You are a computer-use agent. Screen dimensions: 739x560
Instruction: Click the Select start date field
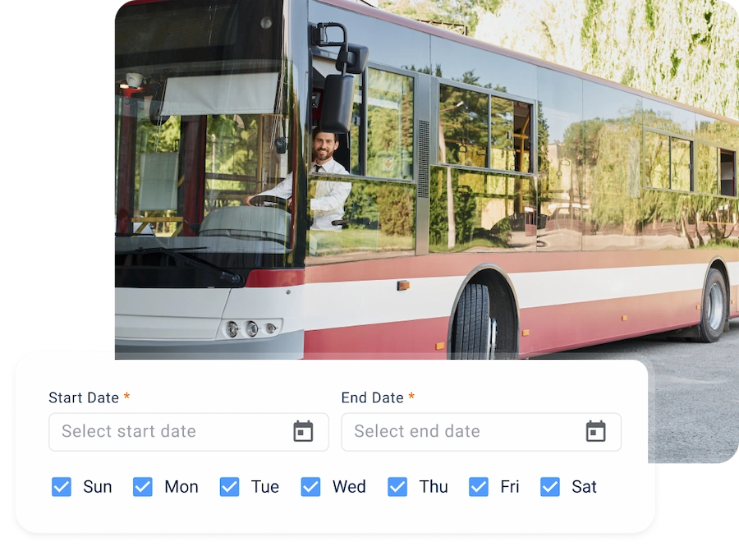pyautogui.click(x=189, y=432)
